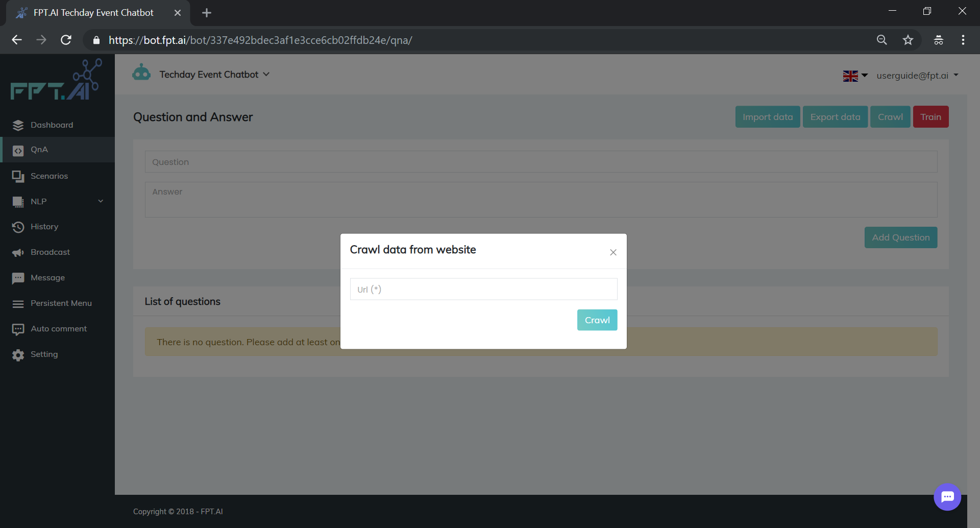Viewport: 980px width, 528px height.
Task: Reload the page in the browser
Action: (x=66, y=40)
